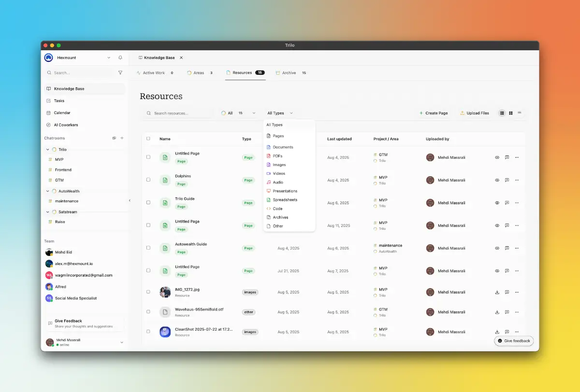Download the IMG_1272.jpg resource
580x392 pixels.
(x=497, y=292)
